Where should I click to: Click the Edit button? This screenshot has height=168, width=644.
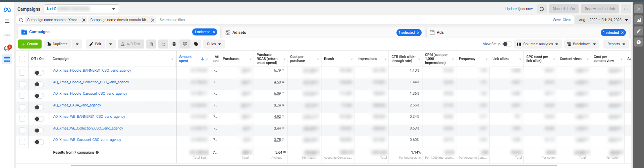[x=96, y=44]
